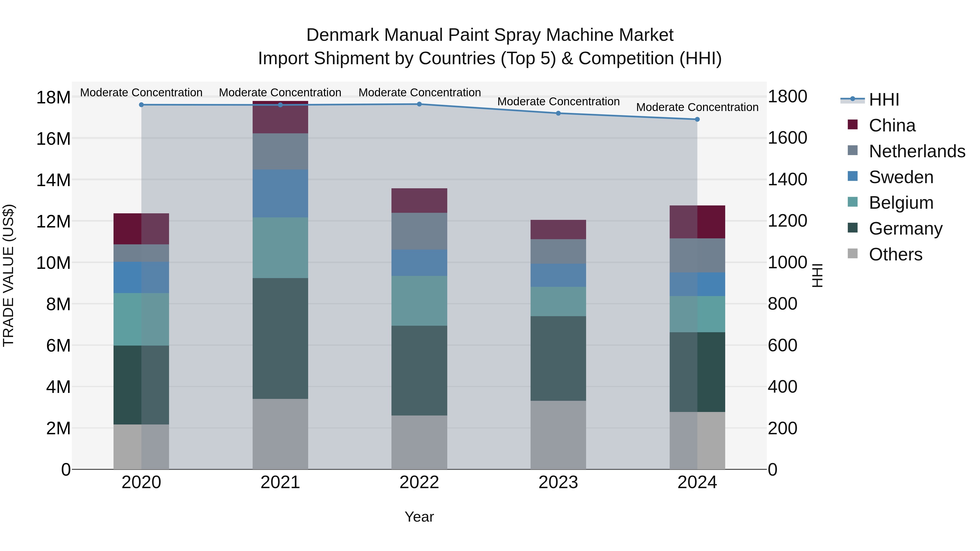
Task: Toggle the Belgium legend entry
Action: coord(890,202)
